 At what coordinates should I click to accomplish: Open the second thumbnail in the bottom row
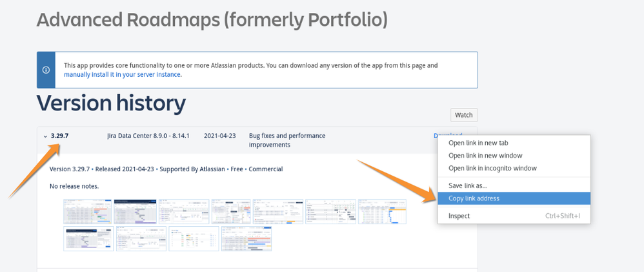click(x=141, y=238)
